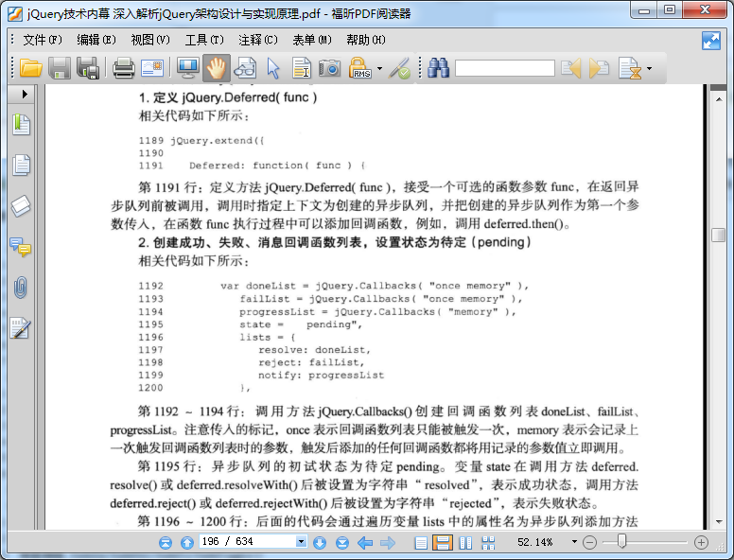The height and width of the screenshot is (560, 734).
Task: Open the Layers panel
Action: click(21, 205)
